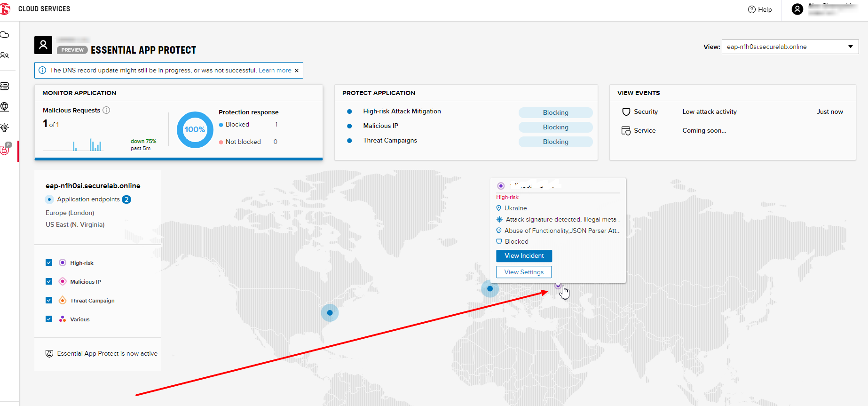The width and height of the screenshot is (868, 406).
Task: Open the lightbulb icon in sidebar
Action: pos(5,127)
